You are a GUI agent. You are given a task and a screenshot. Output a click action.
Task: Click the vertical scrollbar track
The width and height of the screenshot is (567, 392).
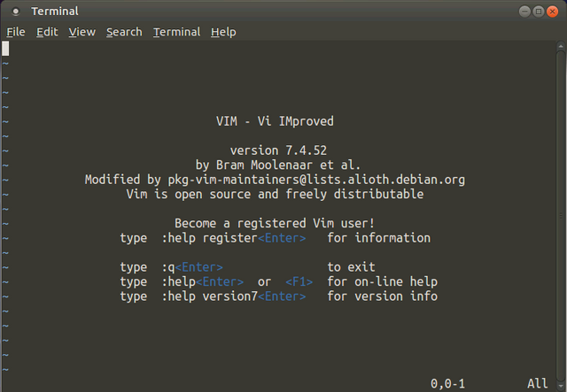tap(561, 216)
